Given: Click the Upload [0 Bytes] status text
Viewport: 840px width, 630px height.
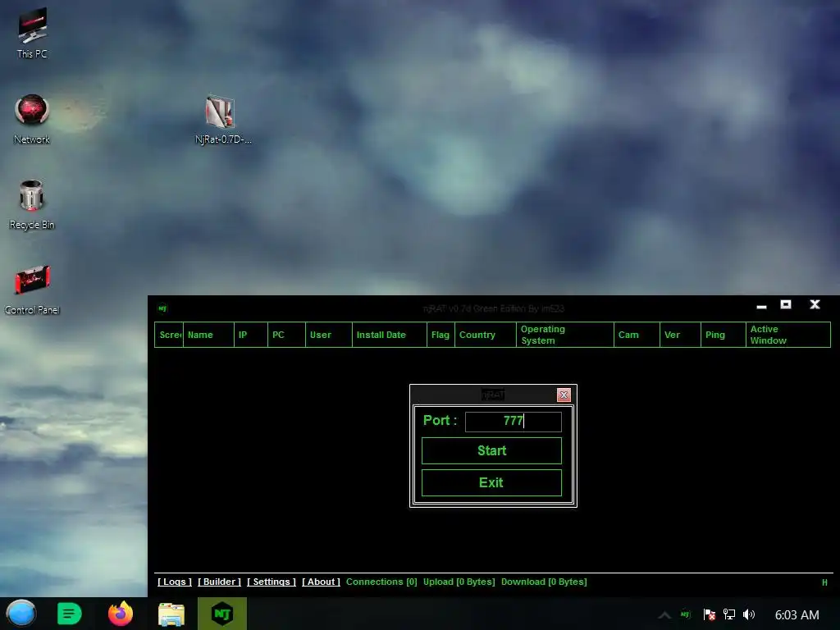Looking at the screenshot, I should point(459,582).
